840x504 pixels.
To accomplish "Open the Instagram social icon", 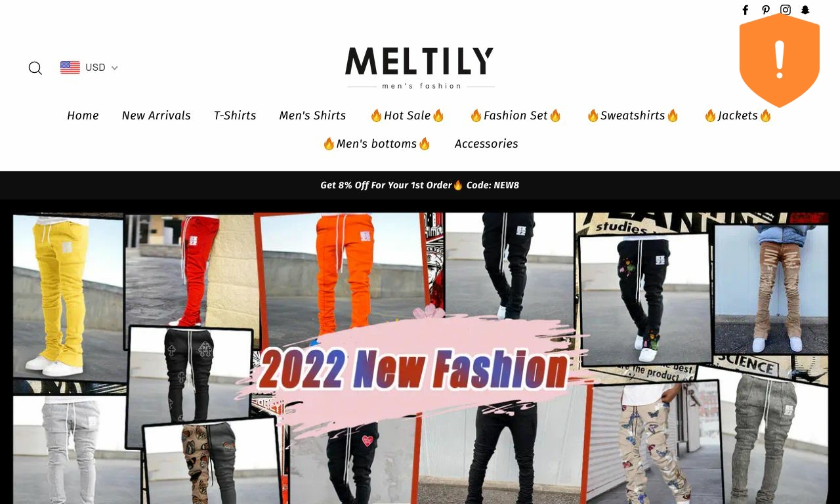I will point(786,10).
